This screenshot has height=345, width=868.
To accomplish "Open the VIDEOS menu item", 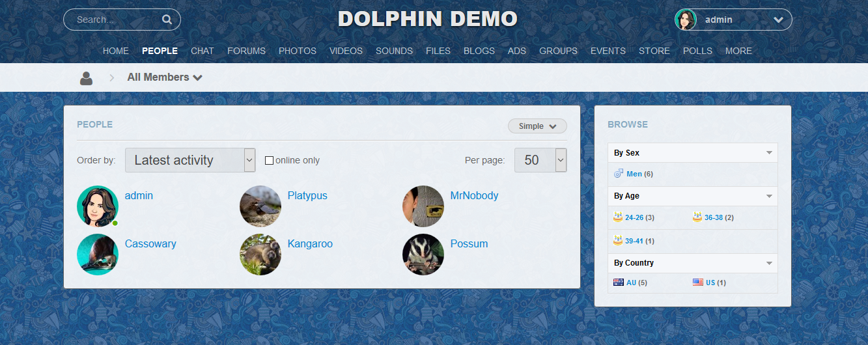I will 346,51.
